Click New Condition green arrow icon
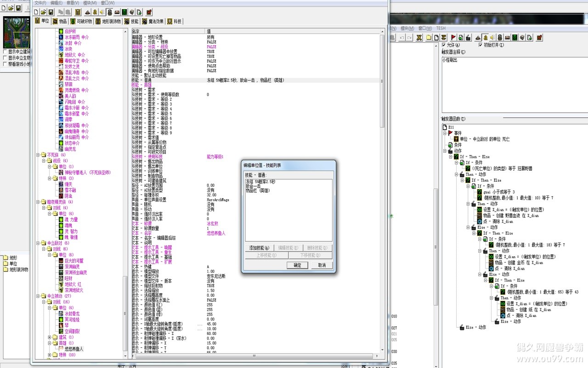The width and height of the screenshot is (588, 368). pos(461,37)
